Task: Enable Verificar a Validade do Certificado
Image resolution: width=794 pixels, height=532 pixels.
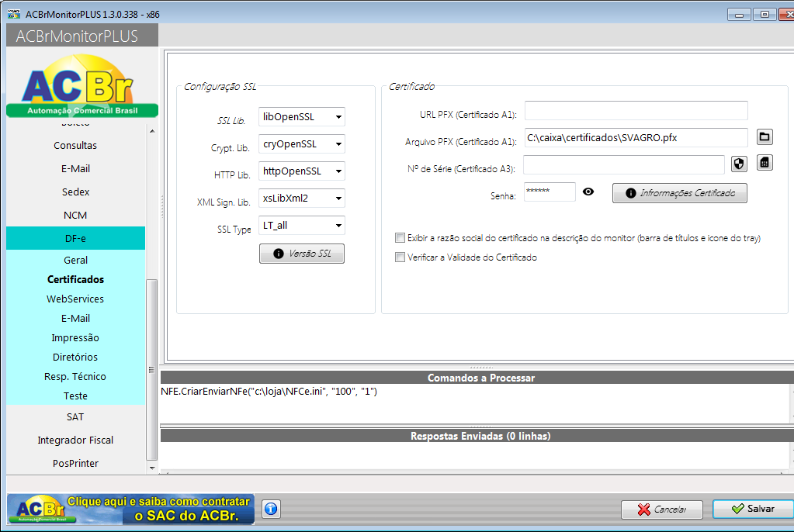Action: (x=400, y=257)
